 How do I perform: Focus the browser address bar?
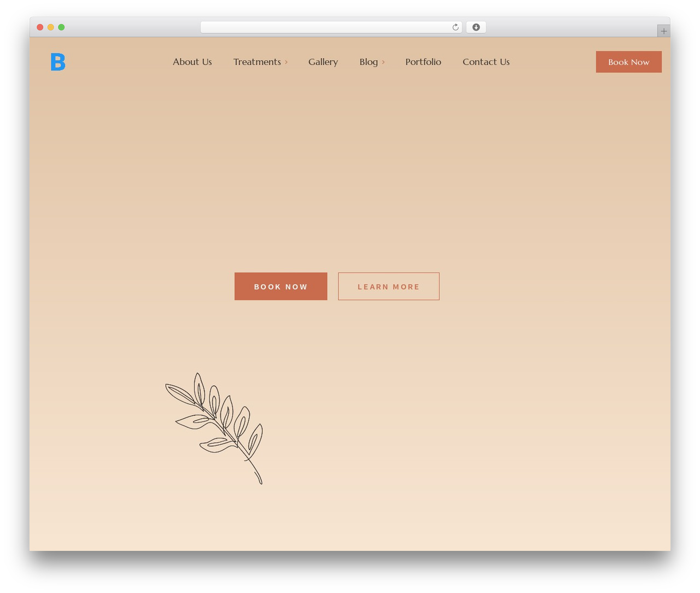(x=331, y=27)
